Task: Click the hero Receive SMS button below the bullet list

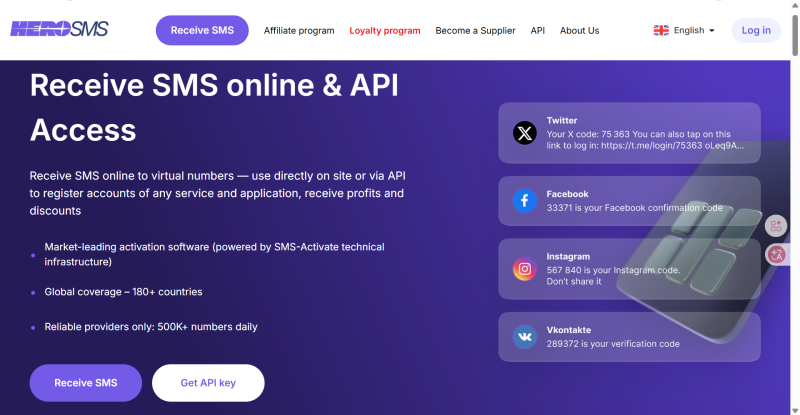Action: [x=86, y=383]
